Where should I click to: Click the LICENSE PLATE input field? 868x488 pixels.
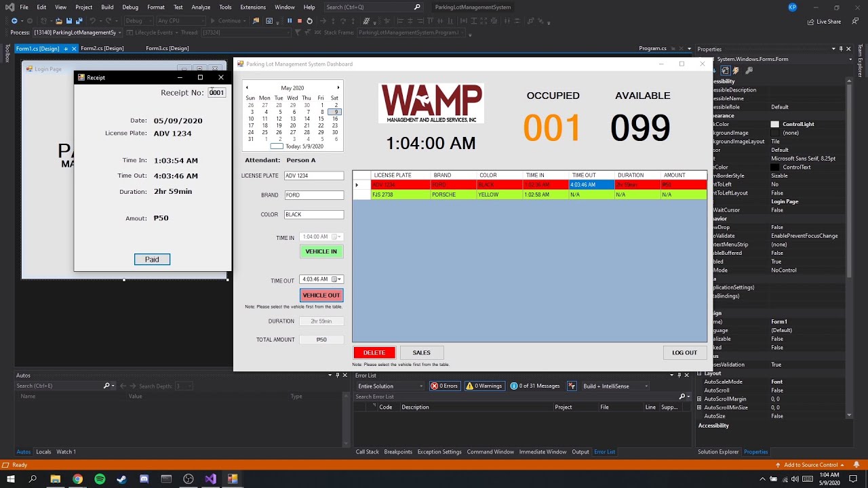tap(314, 176)
